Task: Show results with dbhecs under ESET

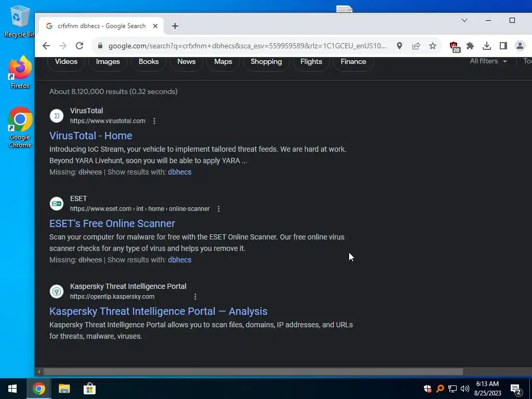Action: click(x=179, y=260)
